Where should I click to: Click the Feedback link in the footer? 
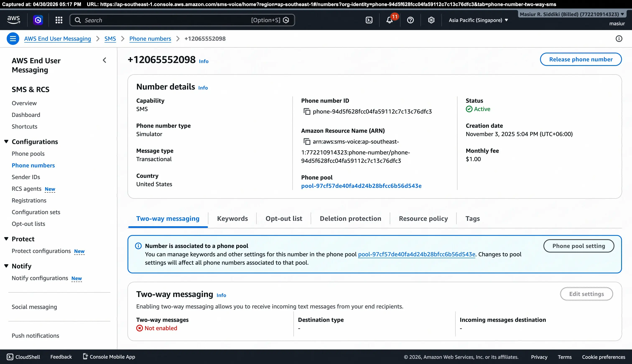point(61,357)
